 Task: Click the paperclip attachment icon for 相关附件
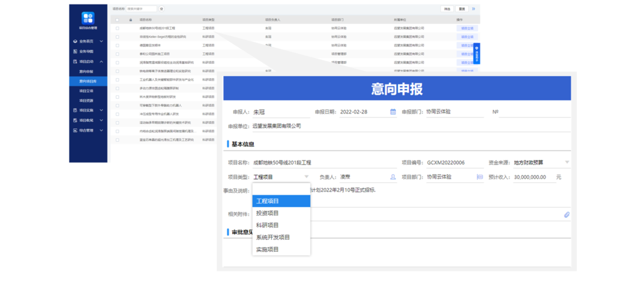point(567,214)
